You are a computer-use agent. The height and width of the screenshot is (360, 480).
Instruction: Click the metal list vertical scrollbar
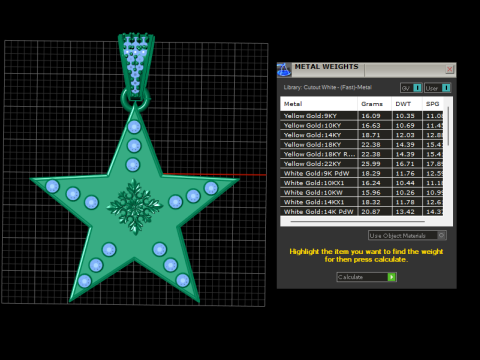(x=448, y=126)
